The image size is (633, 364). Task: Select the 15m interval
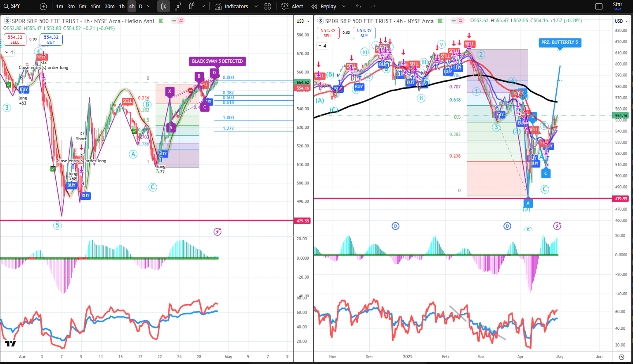click(x=95, y=6)
